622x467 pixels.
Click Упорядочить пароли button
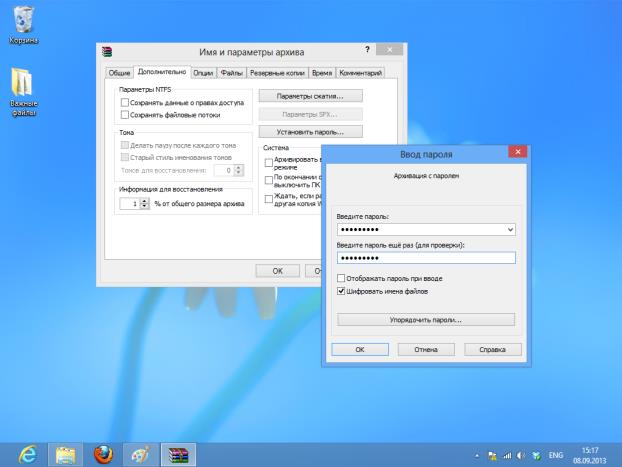(x=426, y=320)
